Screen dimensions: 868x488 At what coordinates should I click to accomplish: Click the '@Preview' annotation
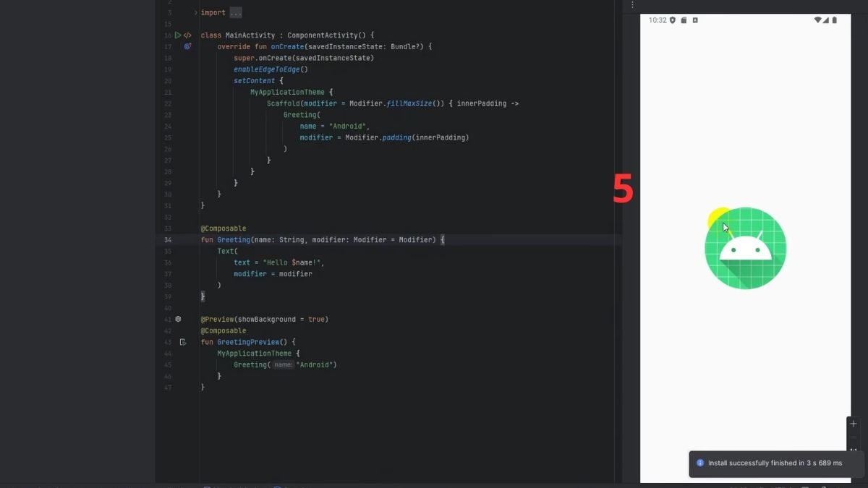coord(218,319)
